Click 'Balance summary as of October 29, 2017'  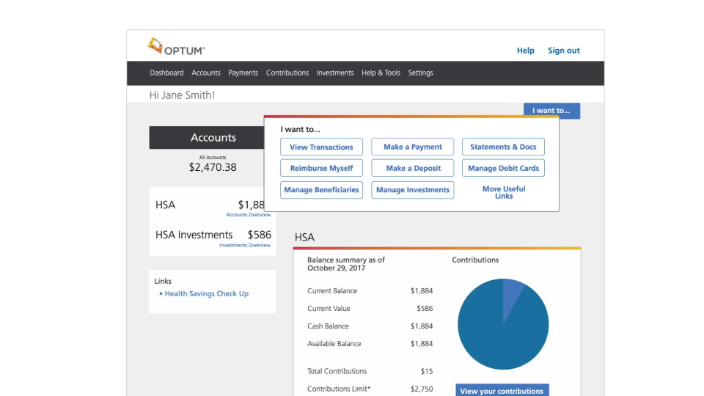click(x=346, y=264)
